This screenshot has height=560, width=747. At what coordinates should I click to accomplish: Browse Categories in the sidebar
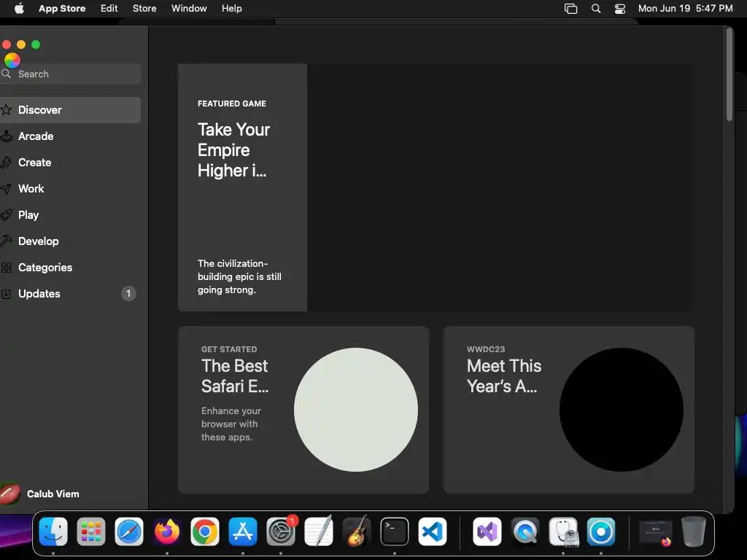point(70,267)
